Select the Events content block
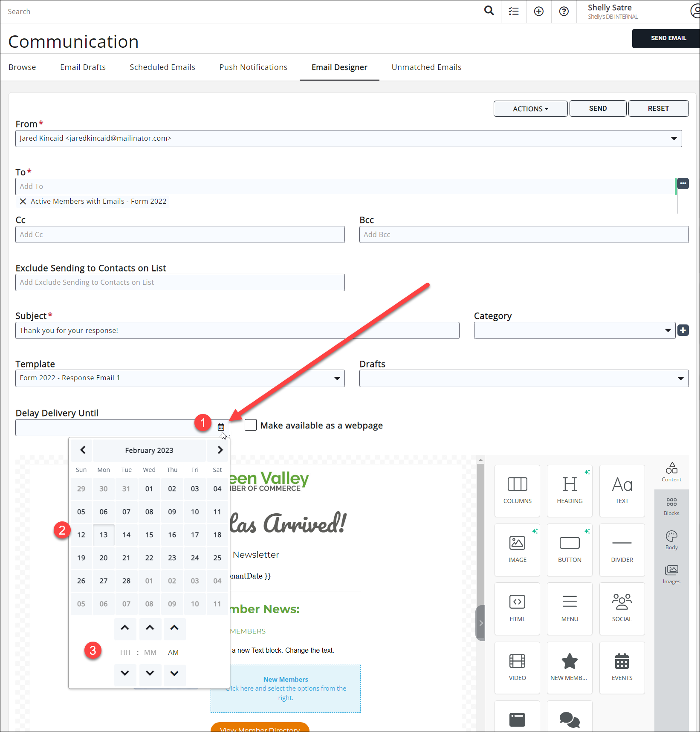The image size is (700, 732). [622, 667]
